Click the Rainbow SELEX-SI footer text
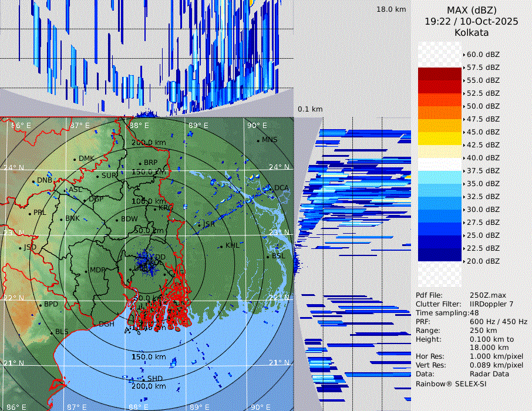The image size is (532, 411). click(x=451, y=383)
